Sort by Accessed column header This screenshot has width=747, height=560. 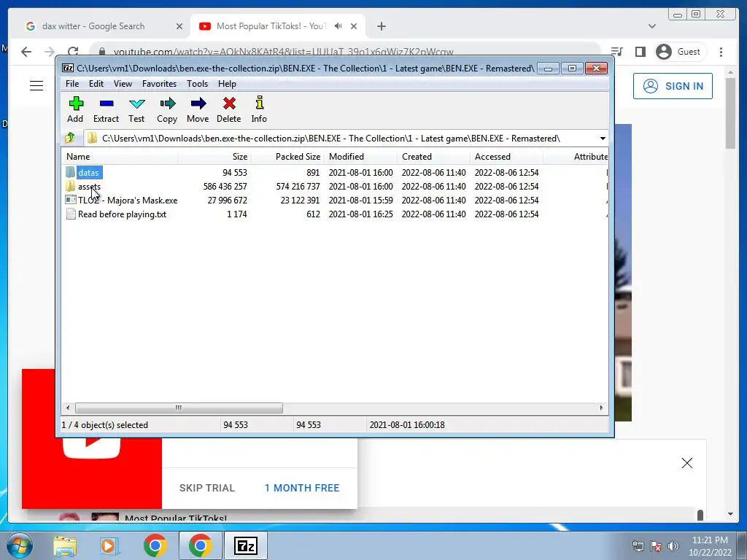pyautogui.click(x=506, y=157)
